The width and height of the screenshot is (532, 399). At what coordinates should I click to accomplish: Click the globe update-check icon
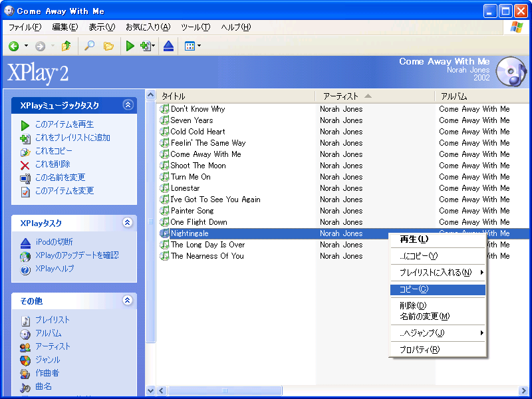pos(25,257)
